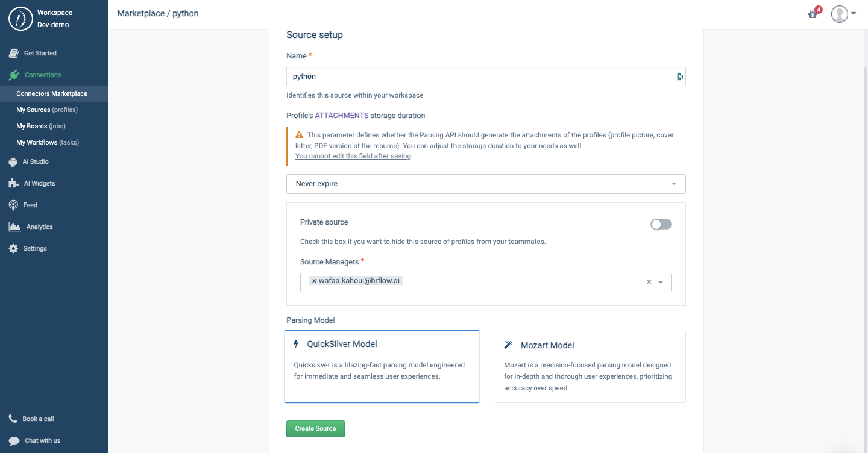Click the HrFlow workspace logo

20,19
